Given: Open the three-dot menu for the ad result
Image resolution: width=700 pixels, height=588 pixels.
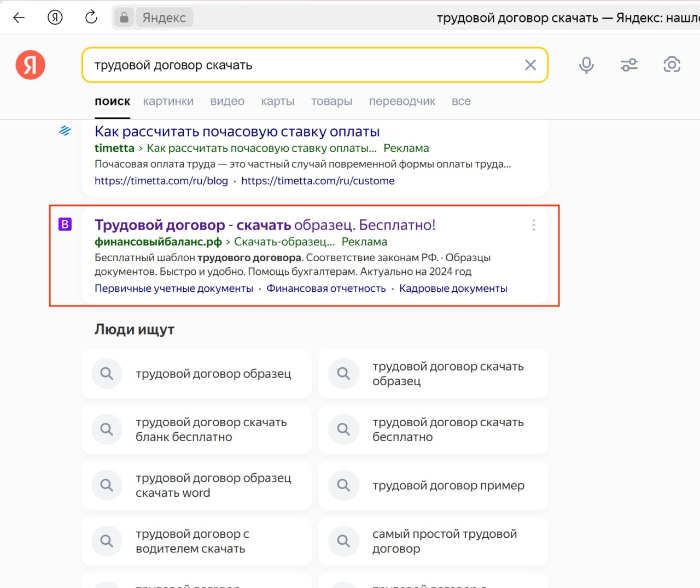Looking at the screenshot, I should point(534,225).
